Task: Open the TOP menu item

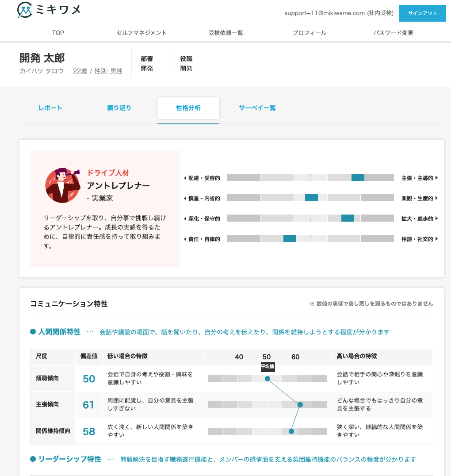Action: click(58, 33)
